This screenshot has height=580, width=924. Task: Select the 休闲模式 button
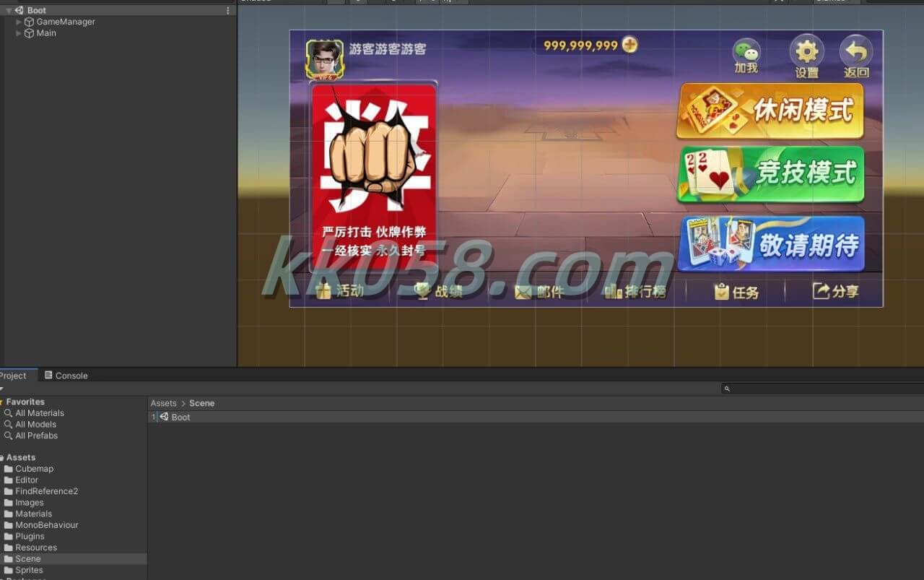[770, 111]
